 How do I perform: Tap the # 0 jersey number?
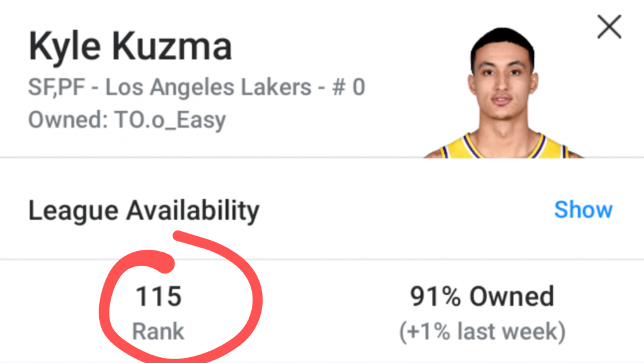pos(349,87)
